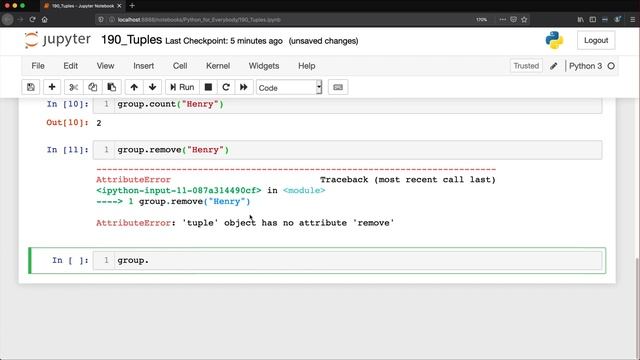Restart the kernel with circular arrow icon
640x360 pixels.
(226, 87)
